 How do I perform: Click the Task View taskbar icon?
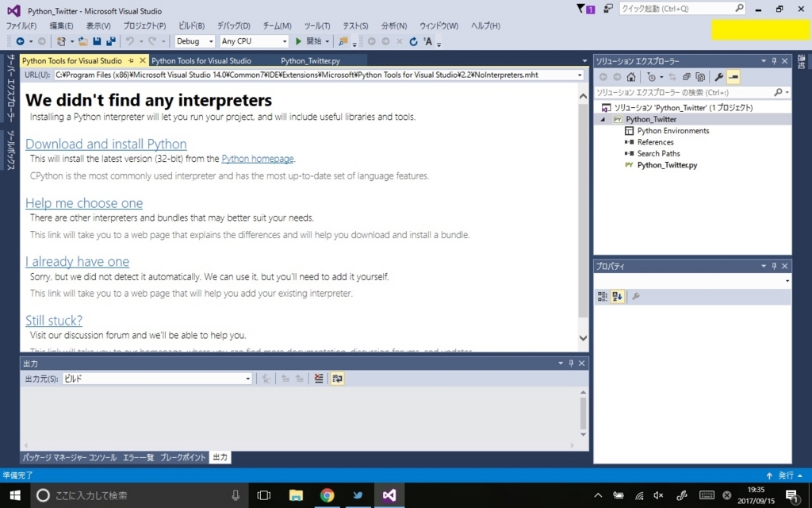tap(264, 495)
